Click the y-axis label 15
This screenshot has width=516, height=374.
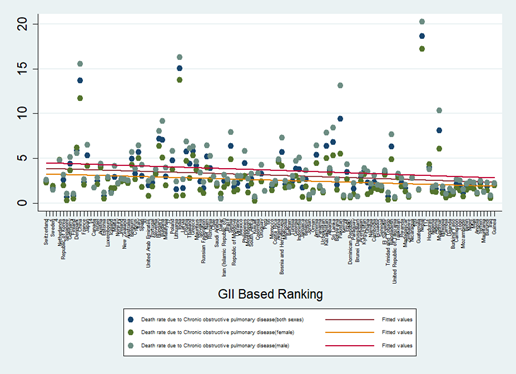point(23,69)
